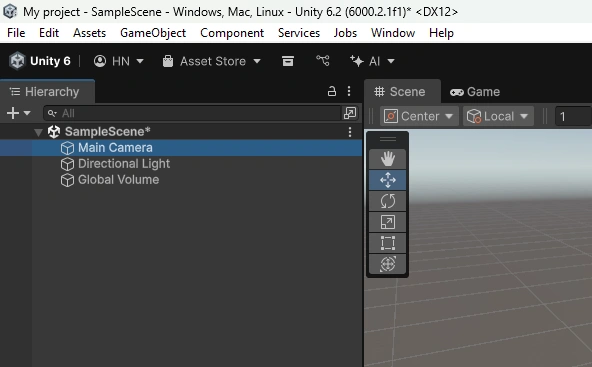This screenshot has height=367, width=592.
Task: Switch to the Game tab
Action: pos(475,91)
